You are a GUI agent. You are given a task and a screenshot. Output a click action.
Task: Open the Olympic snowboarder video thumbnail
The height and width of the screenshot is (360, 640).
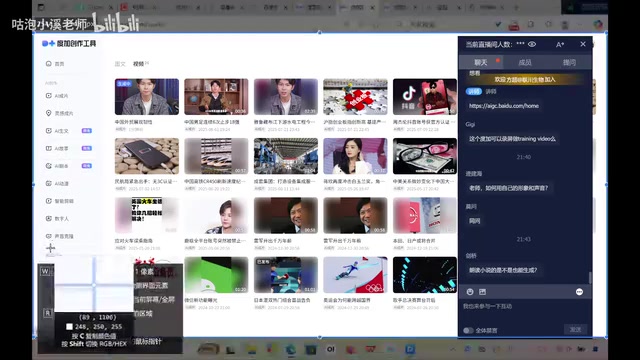tap(355, 275)
